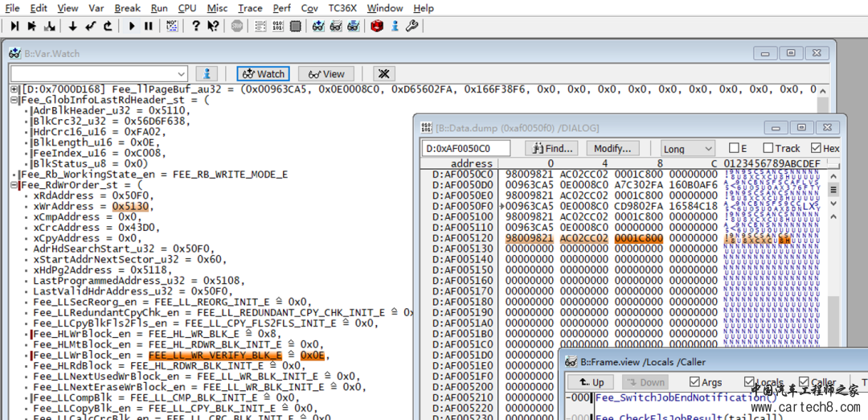Open help contents question-mark icon
This screenshot has height=420, width=868.
click(195, 26)
